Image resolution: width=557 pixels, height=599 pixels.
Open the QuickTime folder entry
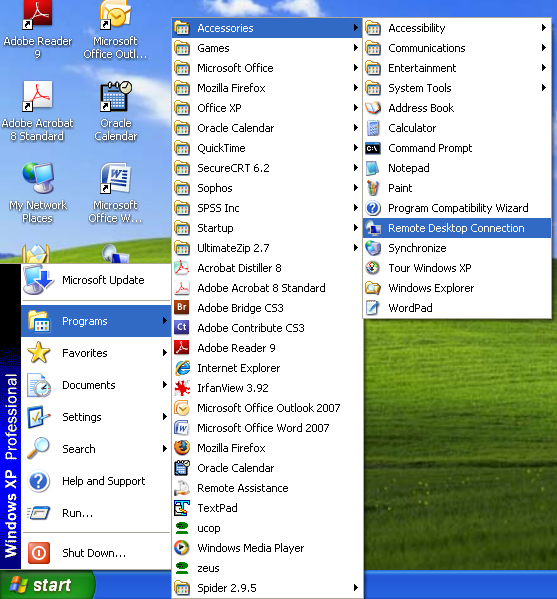[x=267, y=148]
